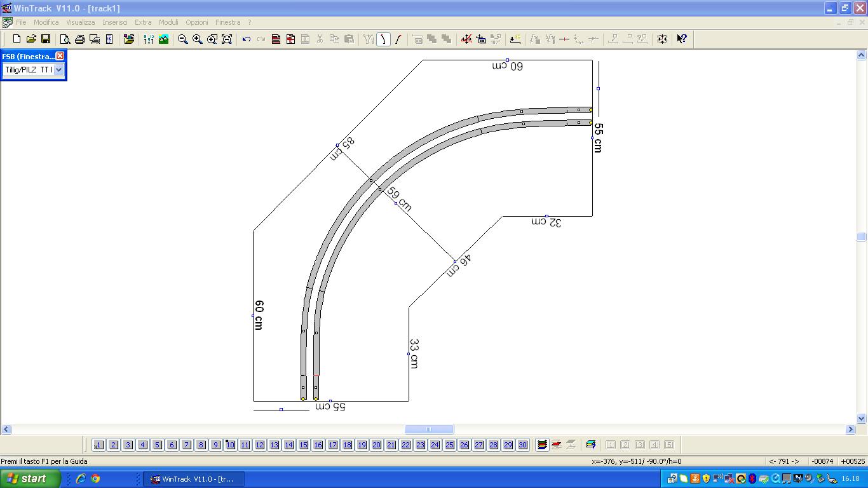The height and width of the screenshot is (488, 868).
Task: Click the New document icon
Action: pos(17,39)
